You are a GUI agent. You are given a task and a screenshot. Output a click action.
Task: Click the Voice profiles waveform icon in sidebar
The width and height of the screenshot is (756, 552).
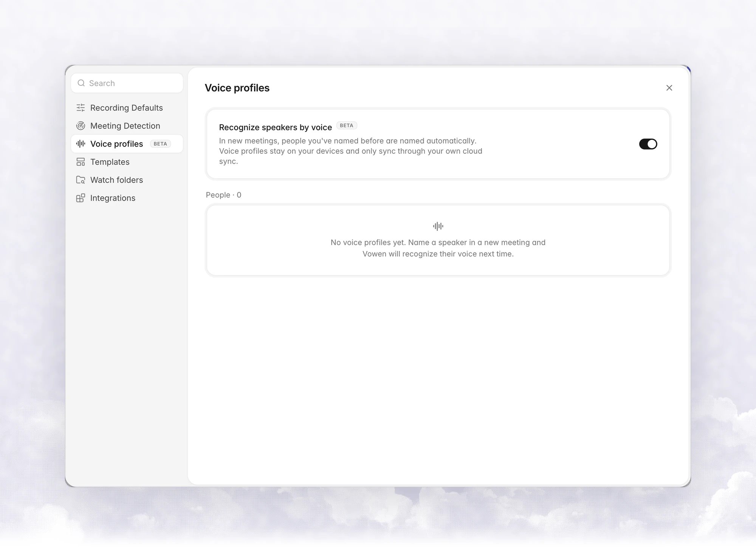click(81, 144)
